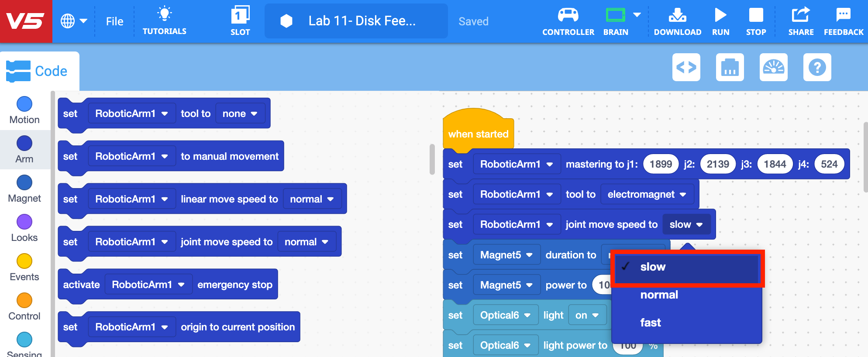
Task: Click the origin to current position block
Action: click(x=238, y=327)
